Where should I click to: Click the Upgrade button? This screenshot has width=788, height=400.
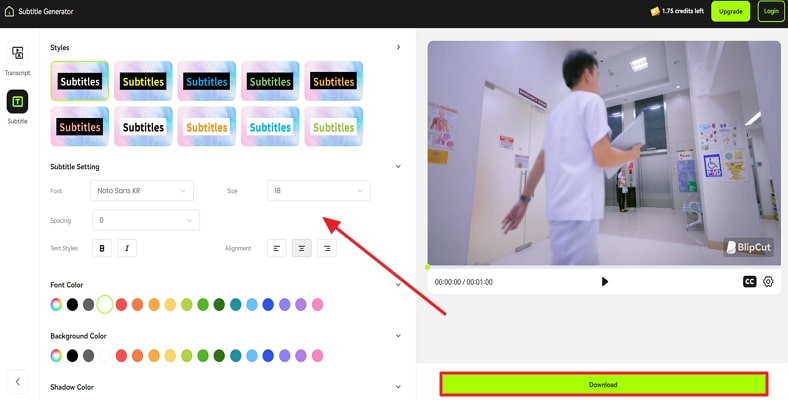(x=730, y=11)
